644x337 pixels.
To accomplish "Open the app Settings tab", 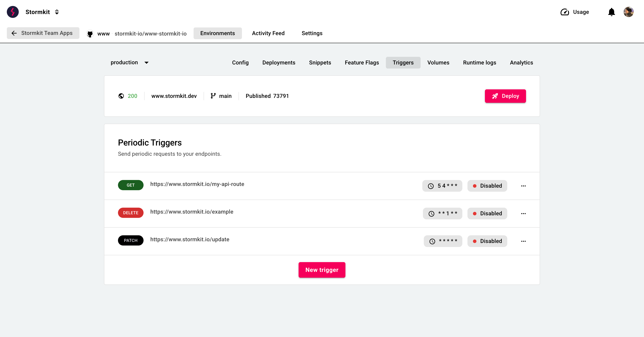I will click(x=312, y=33).
